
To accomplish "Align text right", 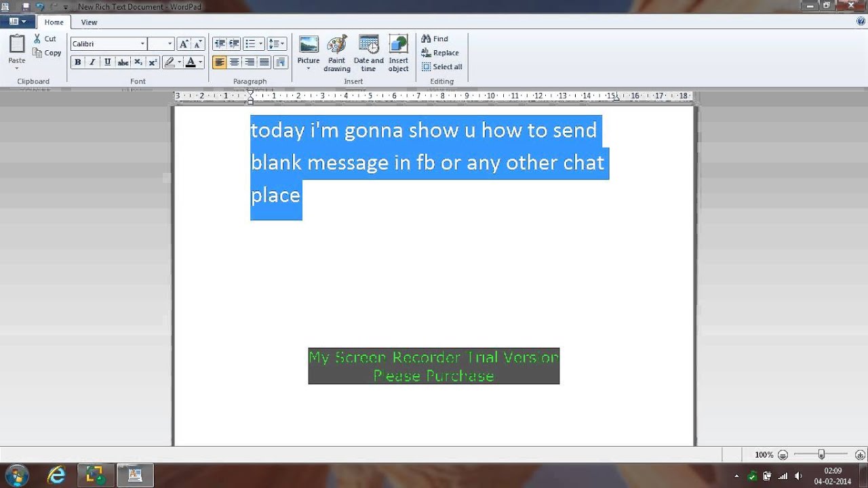I will [x=250, y=62].
